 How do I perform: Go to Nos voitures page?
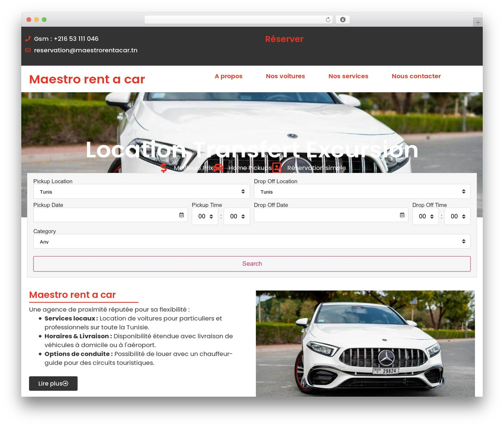point(285,76)
